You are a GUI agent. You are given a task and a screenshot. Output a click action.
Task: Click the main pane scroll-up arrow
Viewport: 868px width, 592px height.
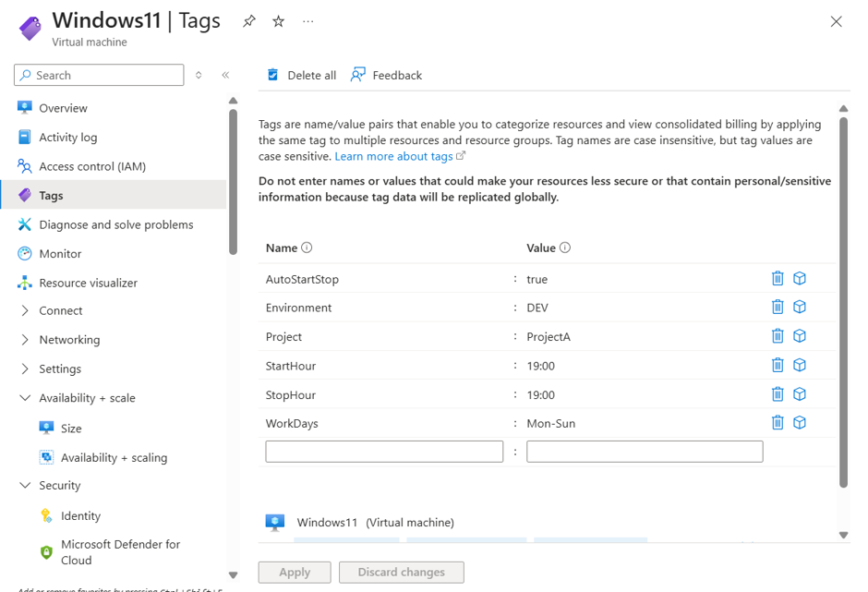pos(843,109)
